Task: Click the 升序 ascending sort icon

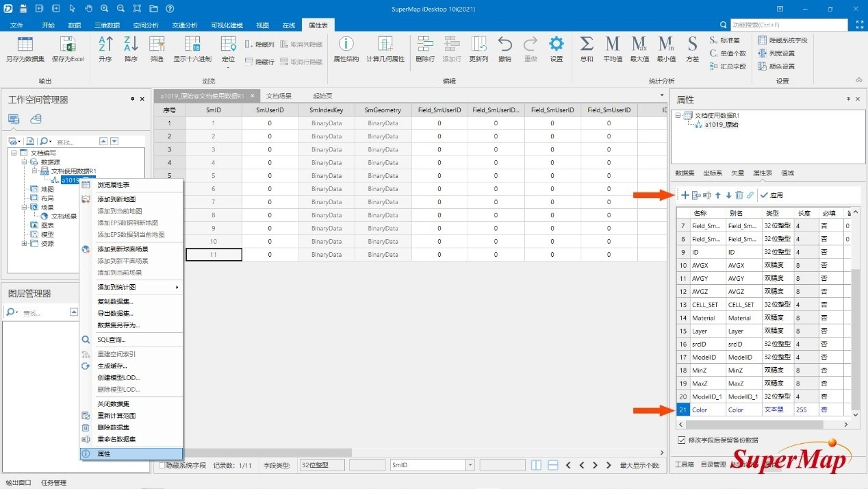Action: (x=105, y=45)
